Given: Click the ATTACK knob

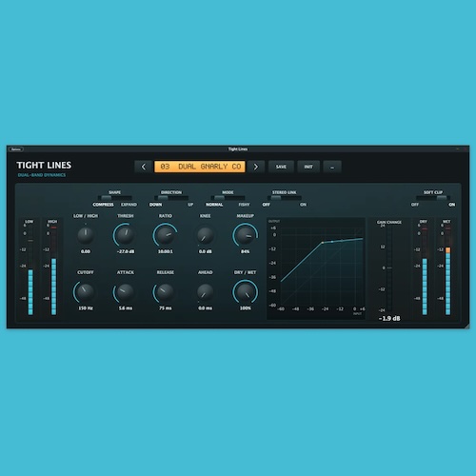Looking at the screenshot, I should click(126, 292).
